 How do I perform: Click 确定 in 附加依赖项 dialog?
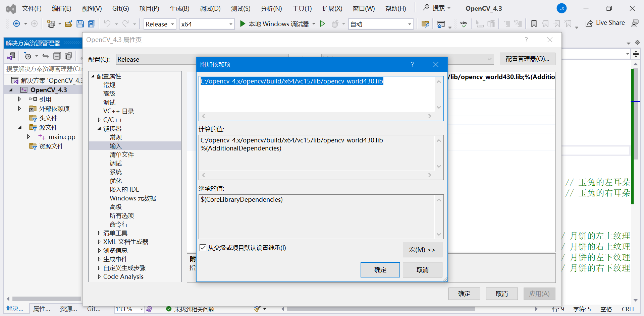380,270
